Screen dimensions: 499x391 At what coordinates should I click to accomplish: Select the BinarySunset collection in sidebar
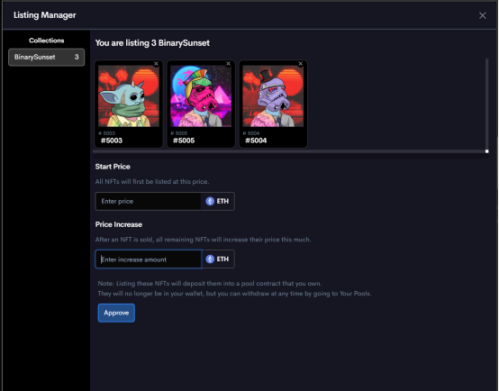click(46, 57)
